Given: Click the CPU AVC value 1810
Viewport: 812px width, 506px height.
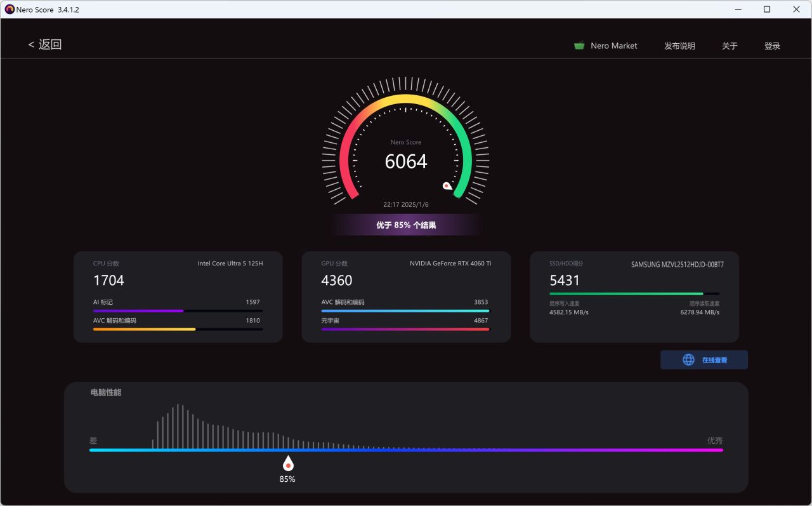Looking at the screenshot, I should [x=253, y=321].
